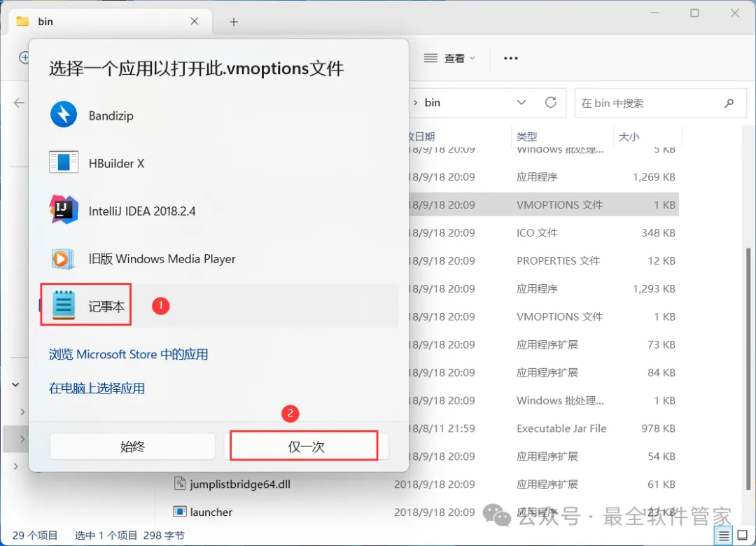Click the launcher file name

[211, 512]
